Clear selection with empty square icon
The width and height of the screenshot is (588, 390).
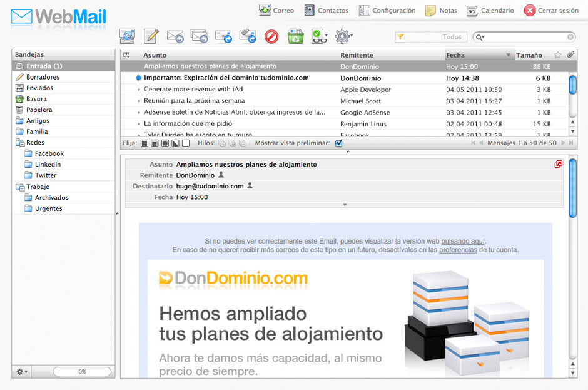[186, 143]
